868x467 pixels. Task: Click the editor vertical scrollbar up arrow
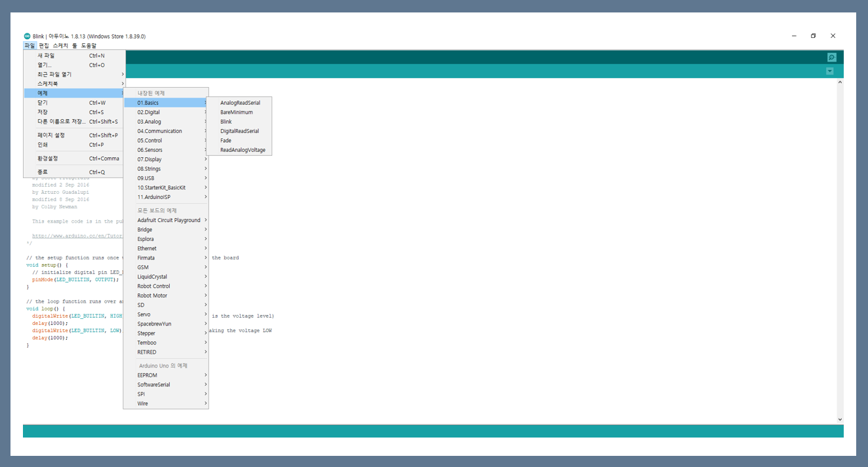pyautogui.click(x=840, y=83)
